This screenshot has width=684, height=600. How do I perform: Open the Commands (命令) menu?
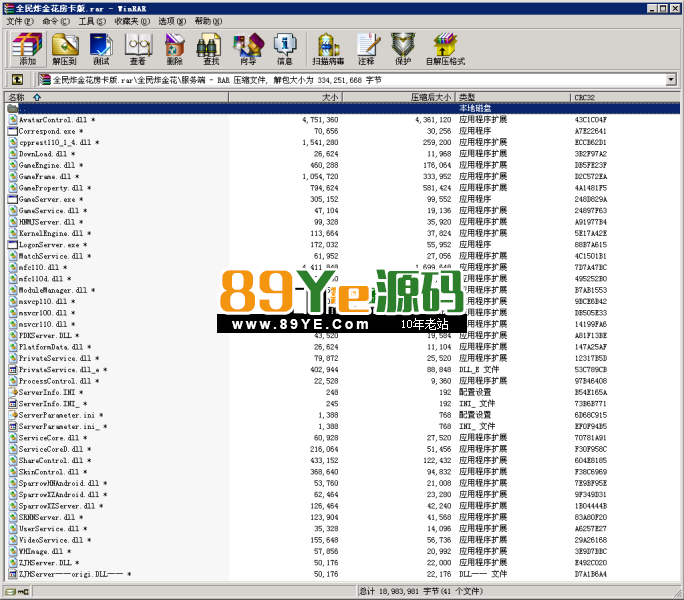(56, 21)
